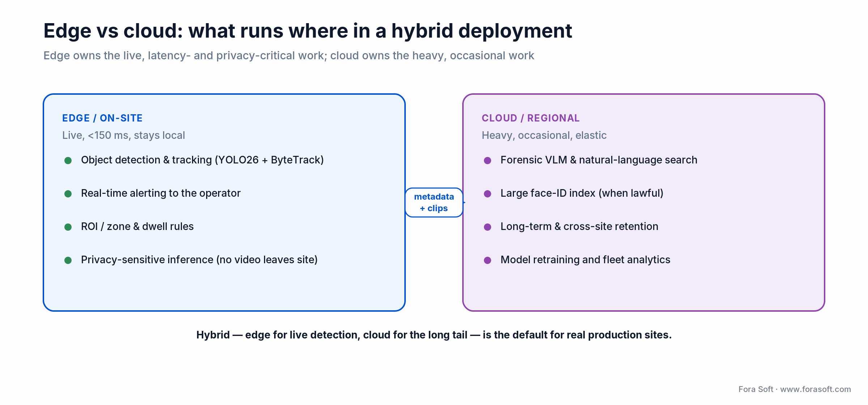Image resolution: width=868 pixels, height=405 pixels.
Task: Click green bullet beside 'Privacy-sensitive inference'
Action: (68, 260)
